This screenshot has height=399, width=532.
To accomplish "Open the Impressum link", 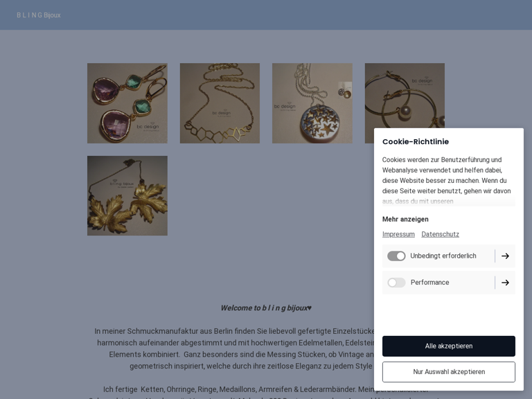I will click(398, 234).
